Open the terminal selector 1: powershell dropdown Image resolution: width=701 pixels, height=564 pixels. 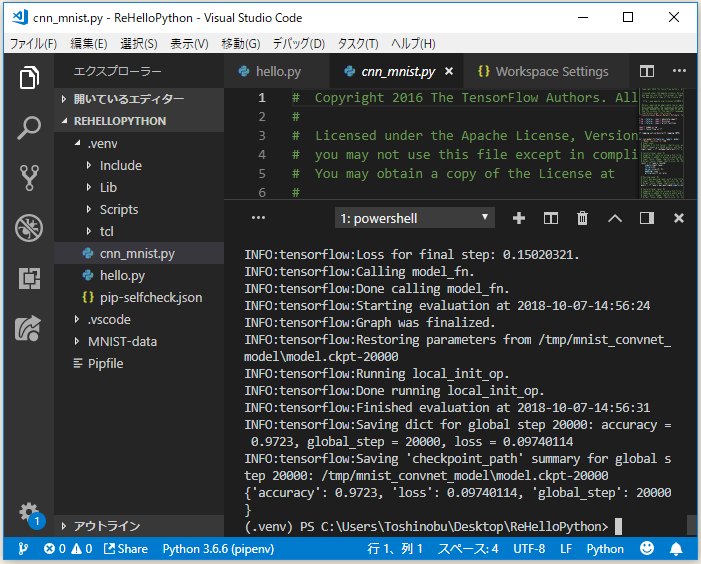pyautogui.click(x=414, y=218)
